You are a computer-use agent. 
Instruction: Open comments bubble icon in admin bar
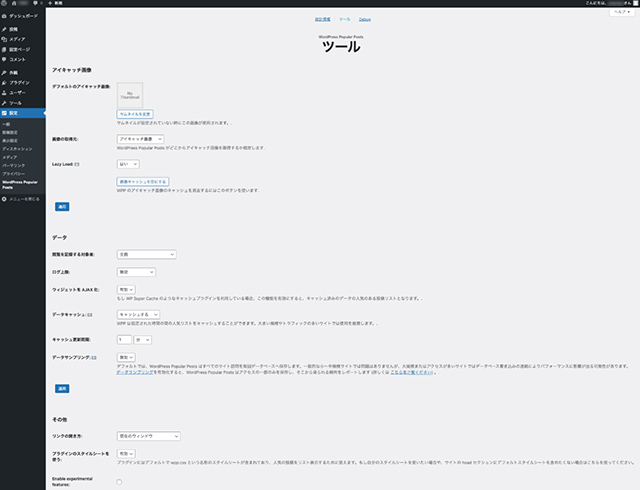(36, 3)
